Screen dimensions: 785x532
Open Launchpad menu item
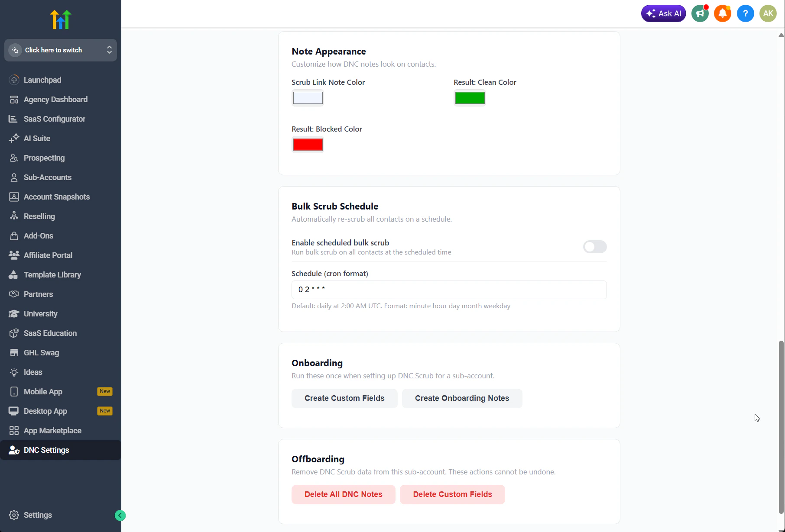tap(61, 80)
